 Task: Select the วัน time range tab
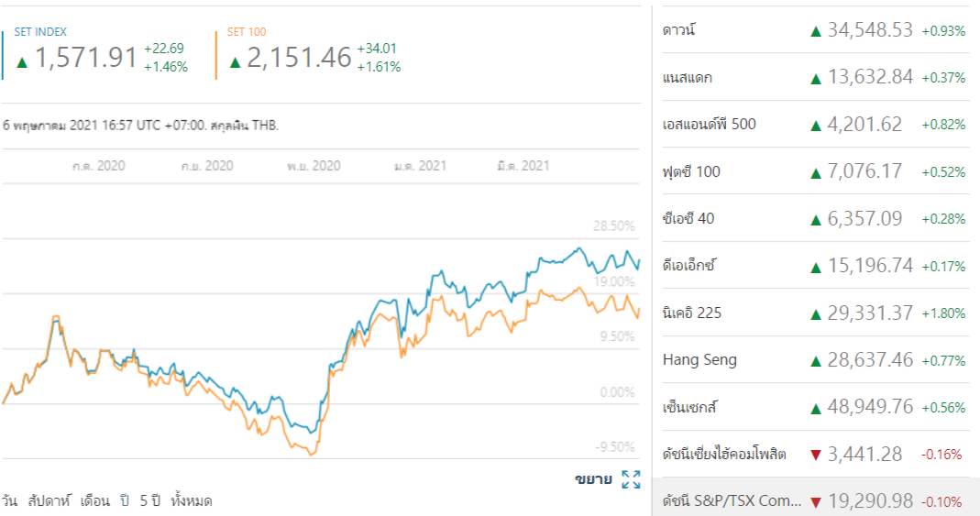10,500
